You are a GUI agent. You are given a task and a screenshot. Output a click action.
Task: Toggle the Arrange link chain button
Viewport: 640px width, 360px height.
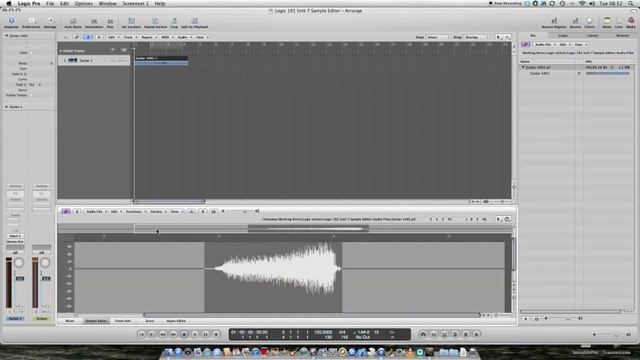click(x=77, y=37)
